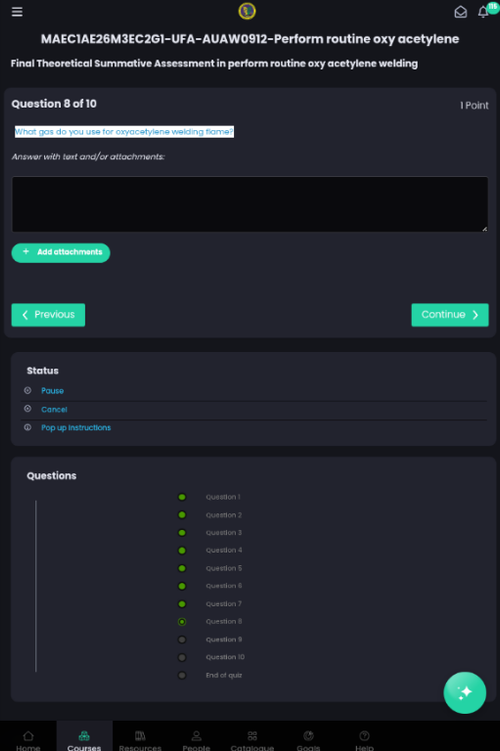Image resolution: width=500 pixels, height=751 pixels.
Task: Click Continue to next question
Action: pyautogui.click(x=450, y=315)
